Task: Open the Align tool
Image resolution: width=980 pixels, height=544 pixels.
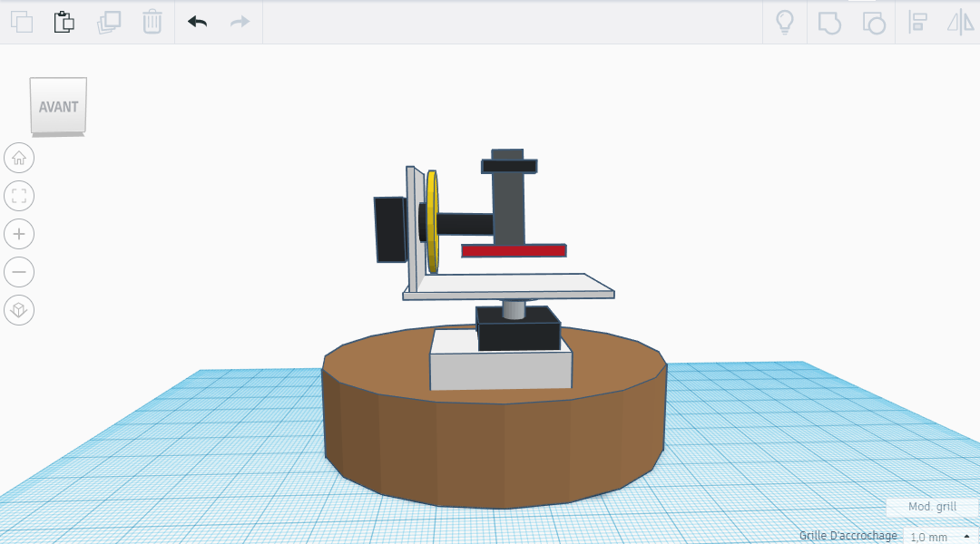Action: pos(917,23)
